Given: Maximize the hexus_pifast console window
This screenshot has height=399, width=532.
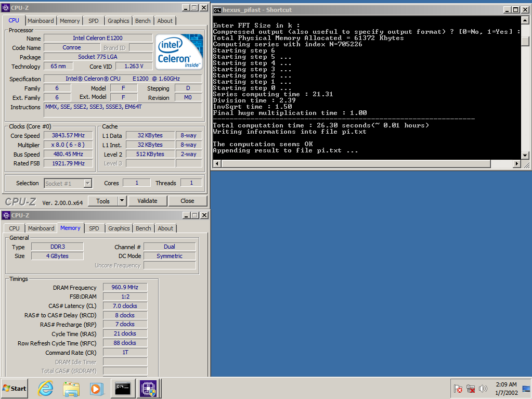Looking at the screenshot, I should pyautogui.click(x=515, y=10).
